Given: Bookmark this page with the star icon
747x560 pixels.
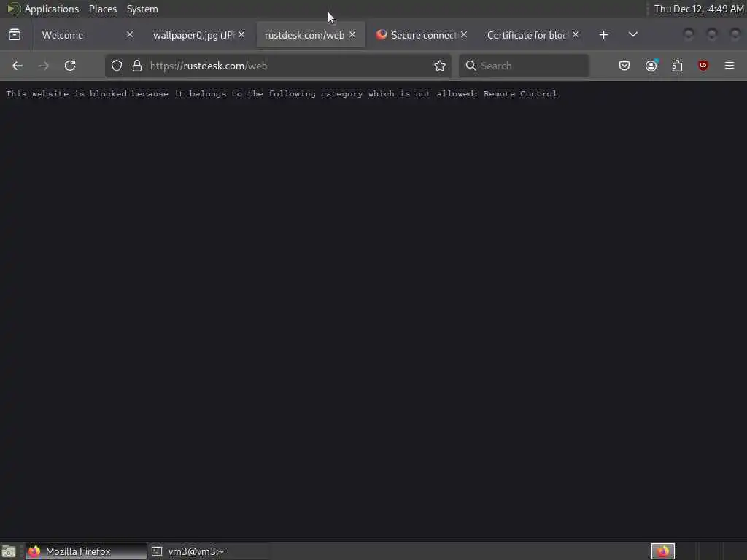Looking at the screenshot, I should pos(440,66).
